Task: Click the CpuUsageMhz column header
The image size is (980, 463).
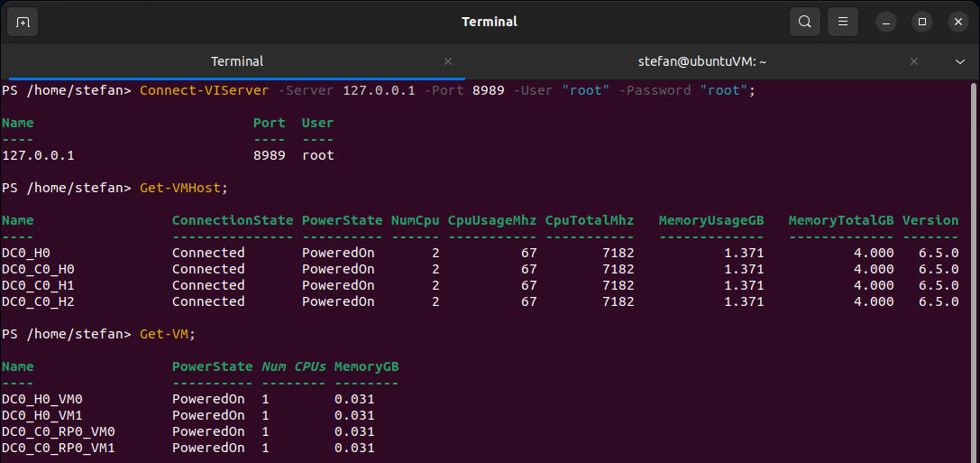Action: [x=492, y=220]
